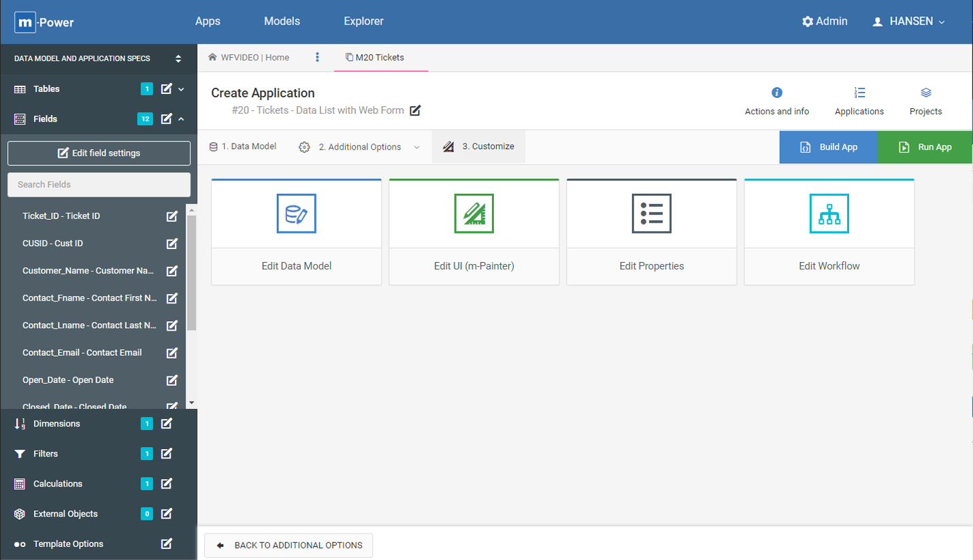
Task: Open the Edit Properties list icon
Action: point(651,214)
